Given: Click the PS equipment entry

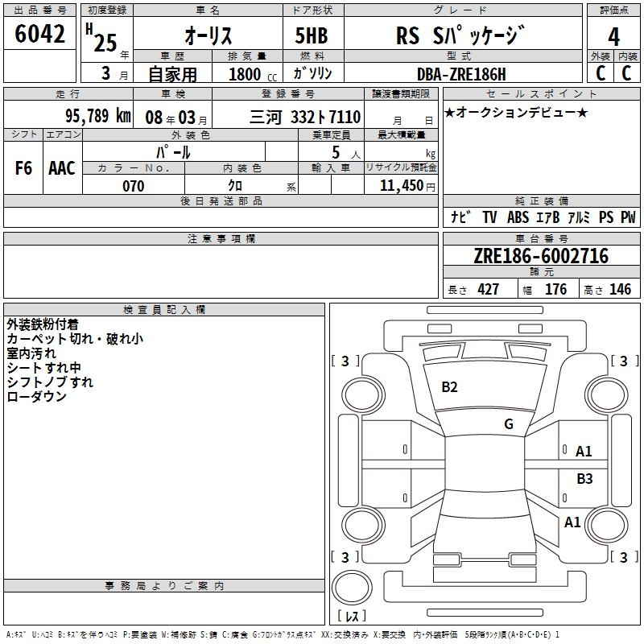Looking at the screenshot, I should pyautogui.click(x=606, y=217).
